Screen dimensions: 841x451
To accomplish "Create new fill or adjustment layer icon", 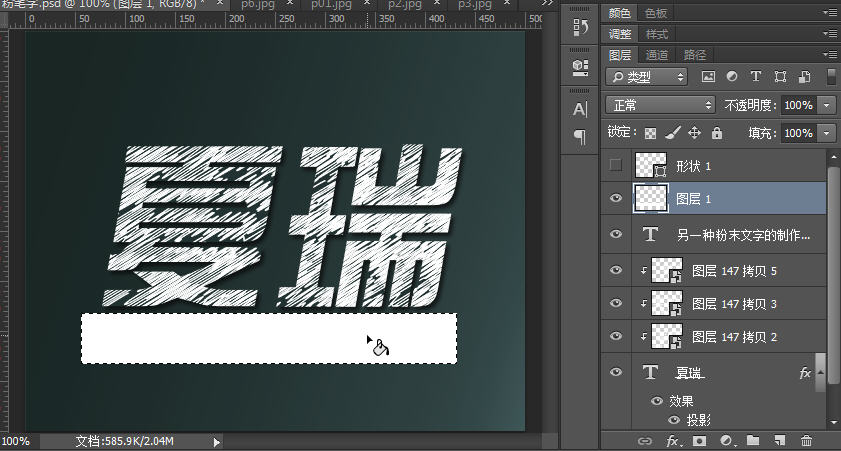I will [x=727, y=441].
